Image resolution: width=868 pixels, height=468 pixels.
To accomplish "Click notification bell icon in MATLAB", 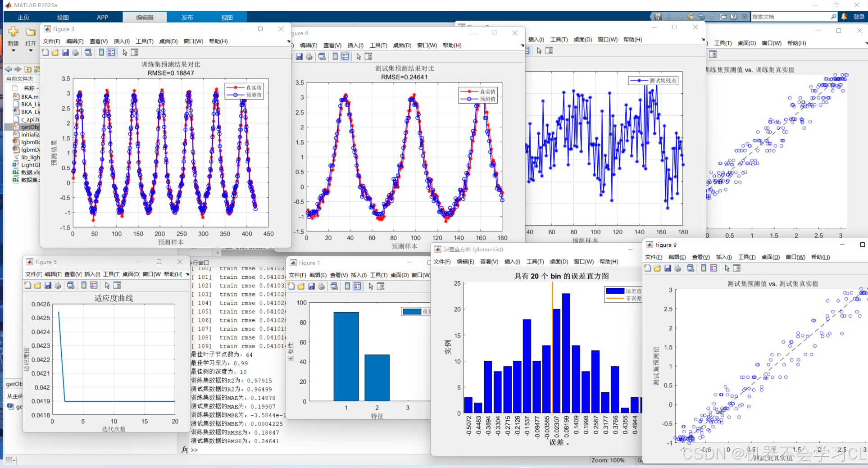I will tap(844, 17).
